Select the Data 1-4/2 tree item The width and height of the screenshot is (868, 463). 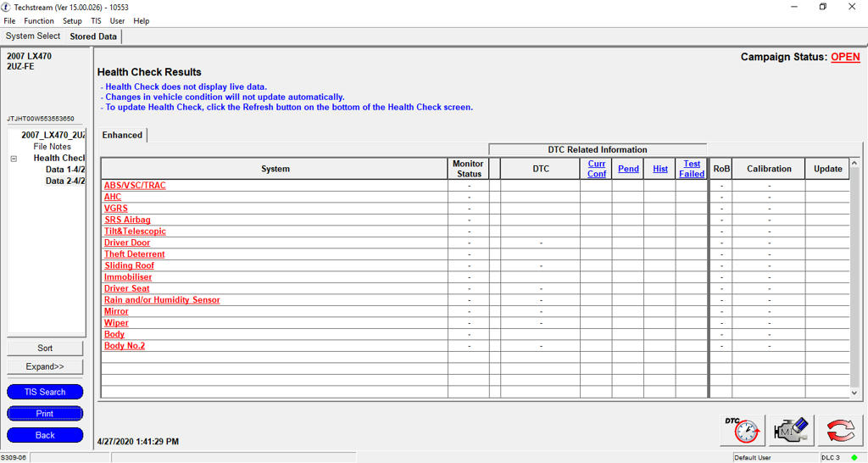coord(65,170)
